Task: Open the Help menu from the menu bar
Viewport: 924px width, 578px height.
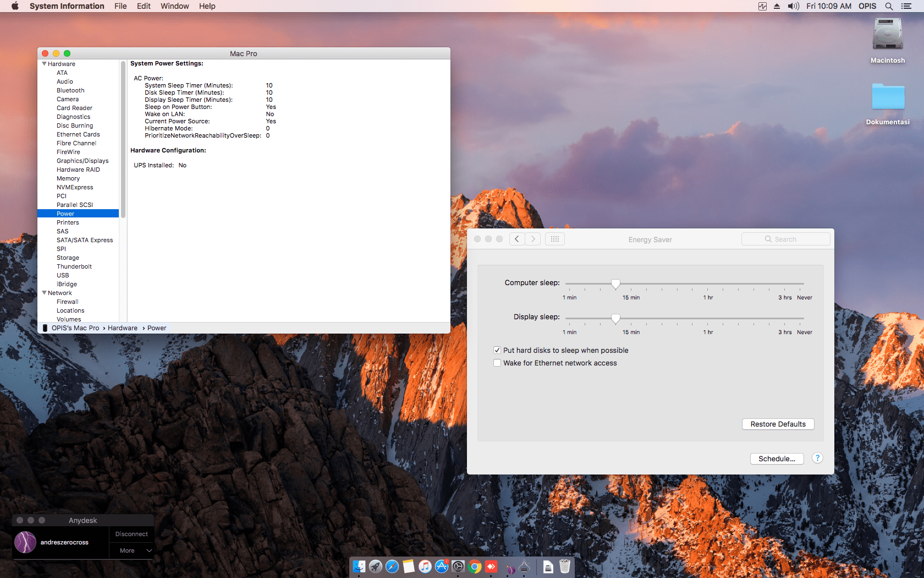Action: pos(207,6)
